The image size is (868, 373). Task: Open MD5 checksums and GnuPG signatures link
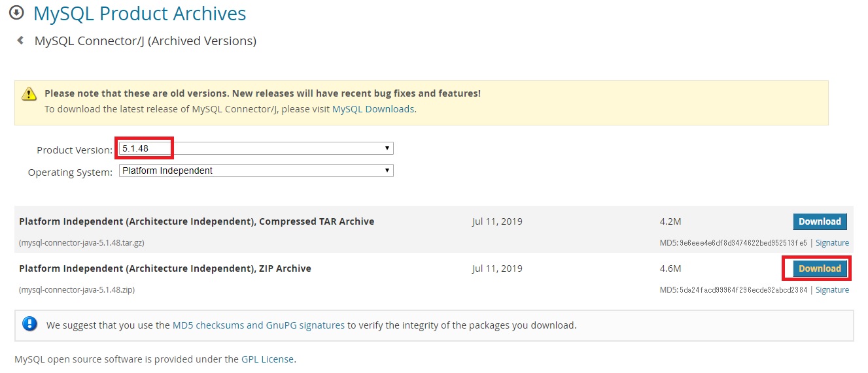point(258,325)
